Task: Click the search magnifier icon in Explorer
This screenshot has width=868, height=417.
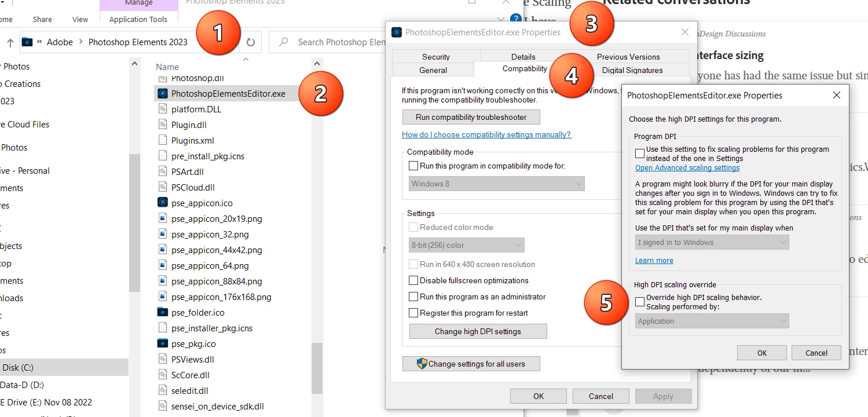Action: point(284,42)
